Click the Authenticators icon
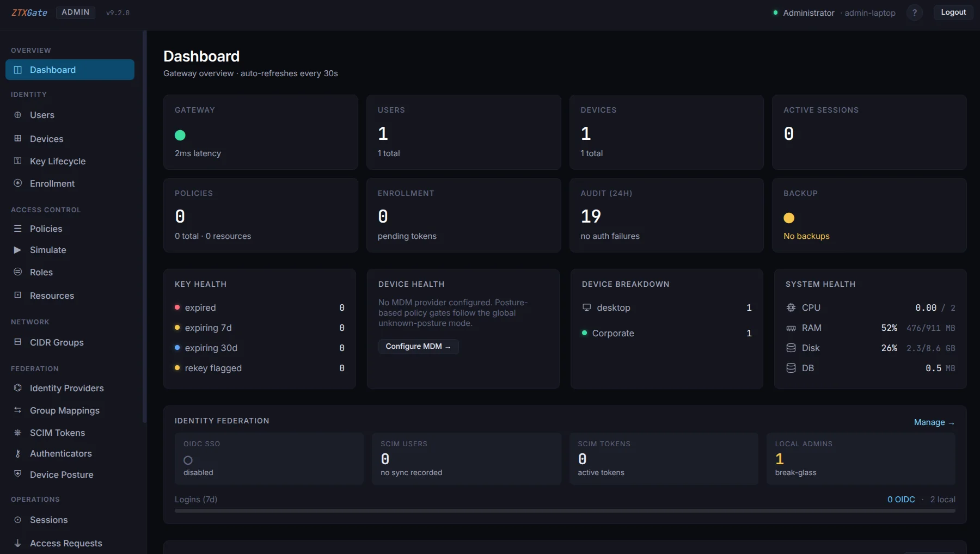The image size is (980, 554). coord(17,453)
